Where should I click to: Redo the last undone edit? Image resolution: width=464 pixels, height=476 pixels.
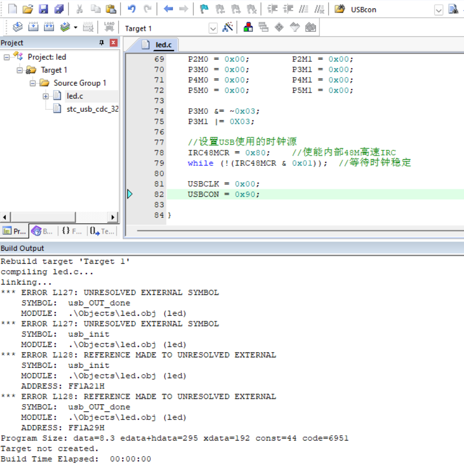148,9
